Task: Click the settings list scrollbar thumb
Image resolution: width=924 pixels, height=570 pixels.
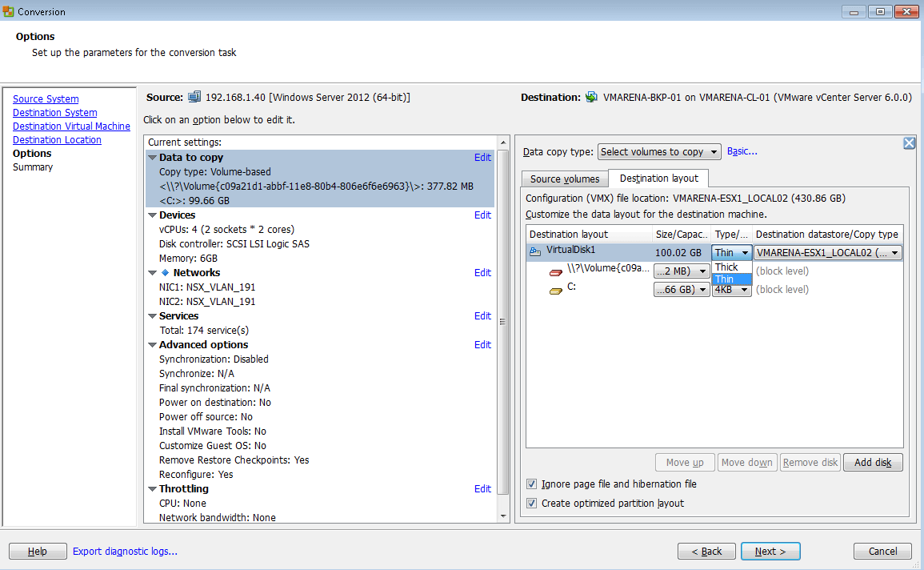Action: click(502, 322)
